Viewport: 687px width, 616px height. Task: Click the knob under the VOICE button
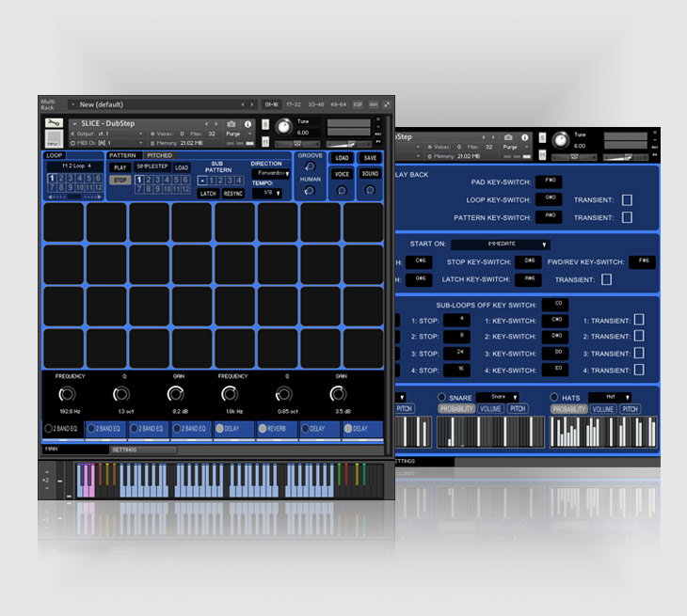coord(342,190)
